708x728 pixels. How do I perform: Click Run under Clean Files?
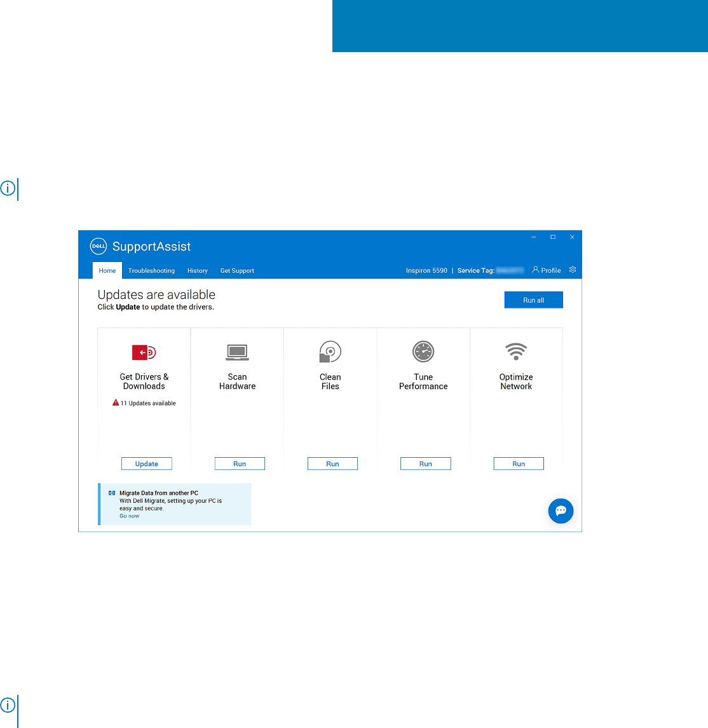pos(332,464)
